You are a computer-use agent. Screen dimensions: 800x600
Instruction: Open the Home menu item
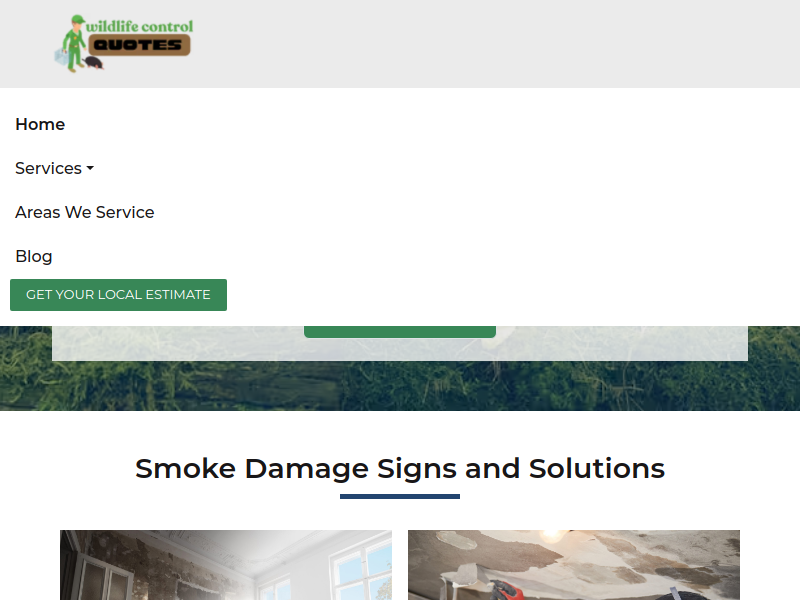(x=40, y=124)
